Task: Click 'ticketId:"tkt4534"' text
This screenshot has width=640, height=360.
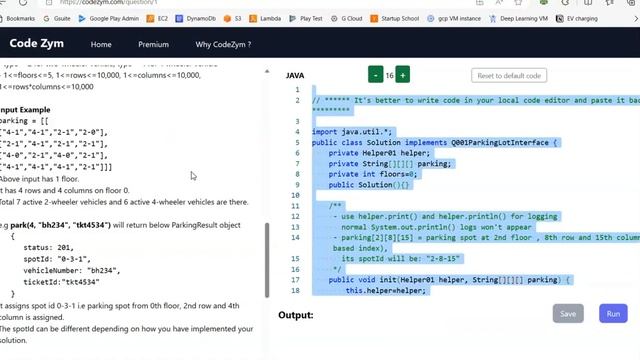Action: [x=61, y=282]
